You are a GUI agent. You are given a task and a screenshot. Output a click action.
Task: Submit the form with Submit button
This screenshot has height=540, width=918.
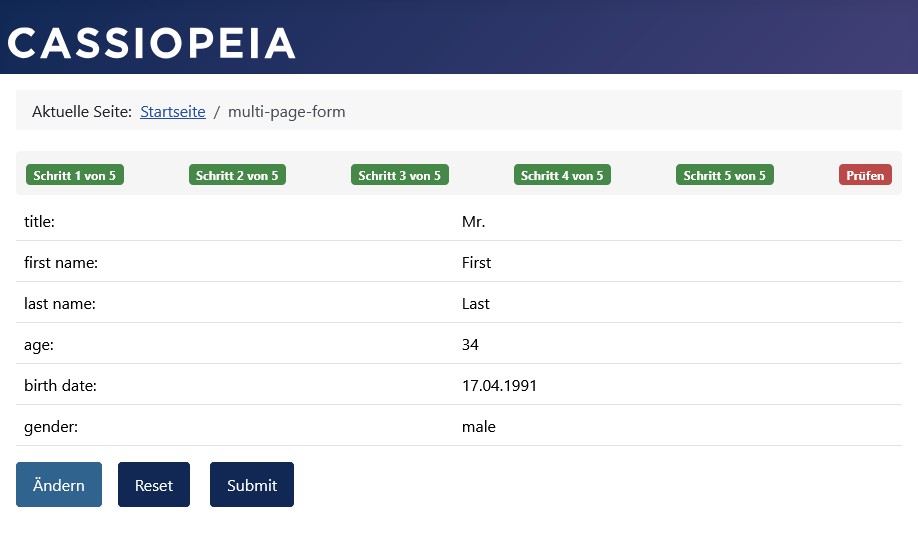coord(252,485)
